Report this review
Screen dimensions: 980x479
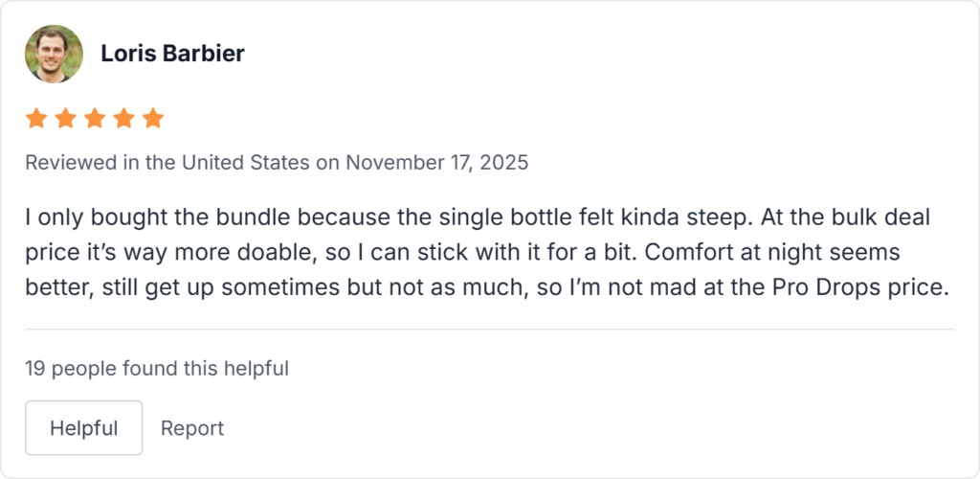coord(192,427)
